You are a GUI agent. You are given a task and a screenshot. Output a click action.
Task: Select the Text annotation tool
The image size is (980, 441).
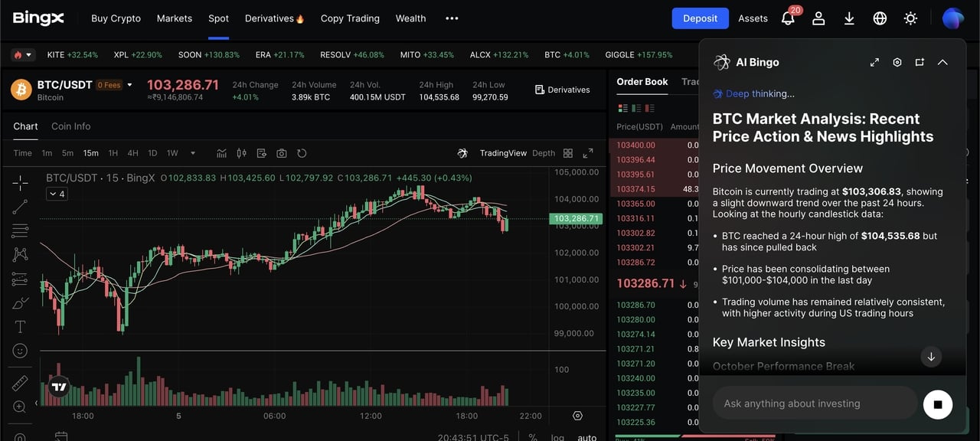[20, 327]
